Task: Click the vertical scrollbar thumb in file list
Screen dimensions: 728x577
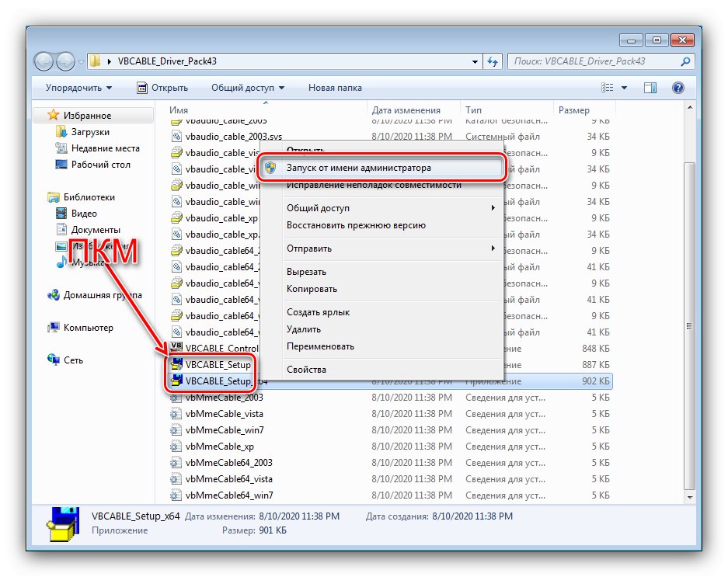Action: tap(689, 326)
